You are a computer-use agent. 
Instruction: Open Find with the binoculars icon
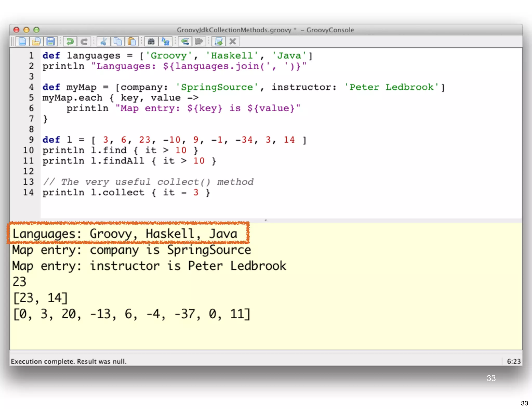[x=151, y=42]
